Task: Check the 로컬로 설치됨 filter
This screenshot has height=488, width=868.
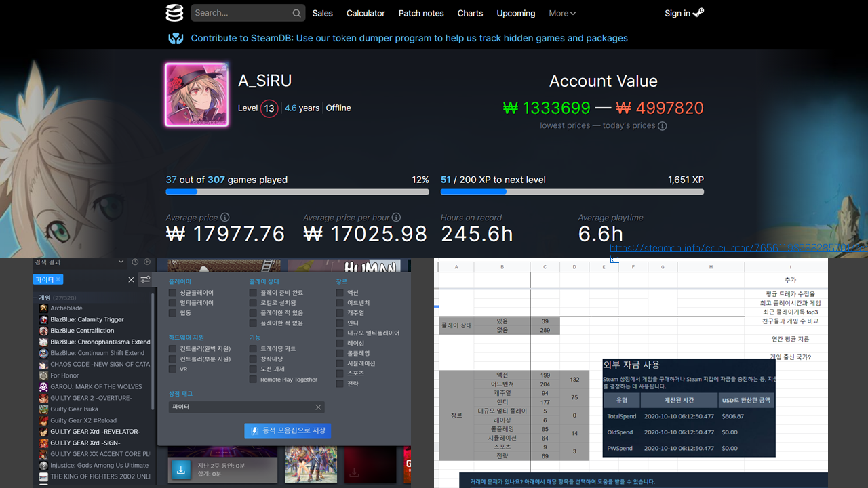Action: [x=253, y=302]
